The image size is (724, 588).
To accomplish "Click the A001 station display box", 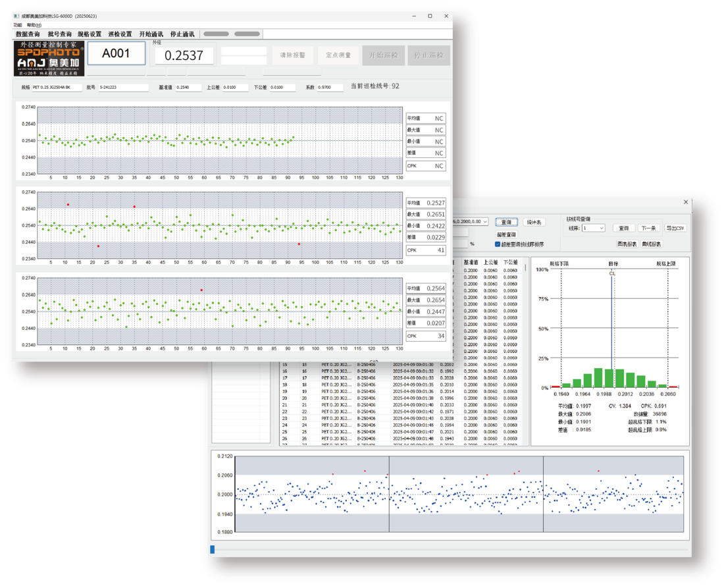I will pos(116,53).
